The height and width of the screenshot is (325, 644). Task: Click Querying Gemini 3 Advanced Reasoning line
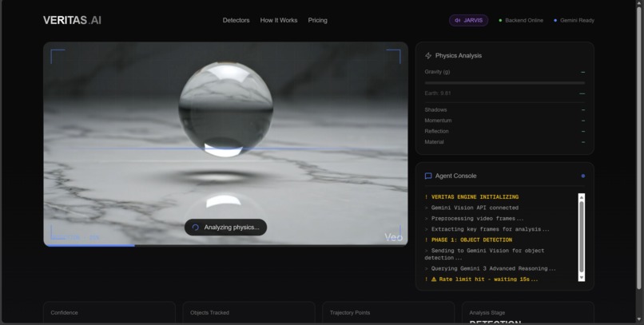coord(490,268)
